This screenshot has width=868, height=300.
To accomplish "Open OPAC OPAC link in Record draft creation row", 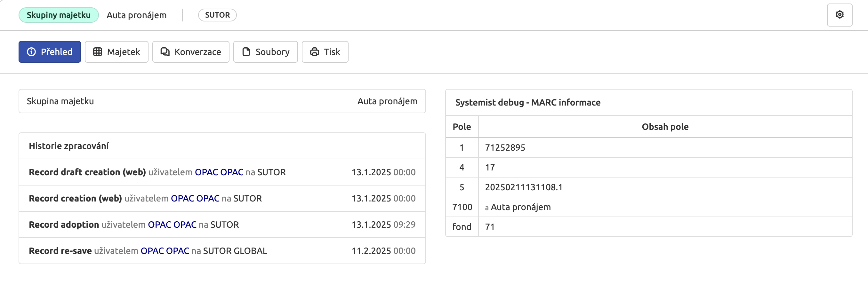I will point(219,172).
